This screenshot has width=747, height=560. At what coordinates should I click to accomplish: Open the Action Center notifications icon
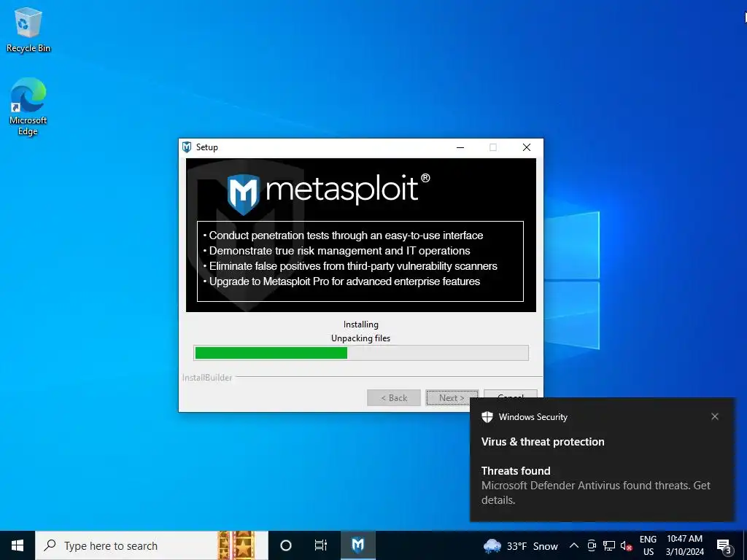click(x=724, y=546)
